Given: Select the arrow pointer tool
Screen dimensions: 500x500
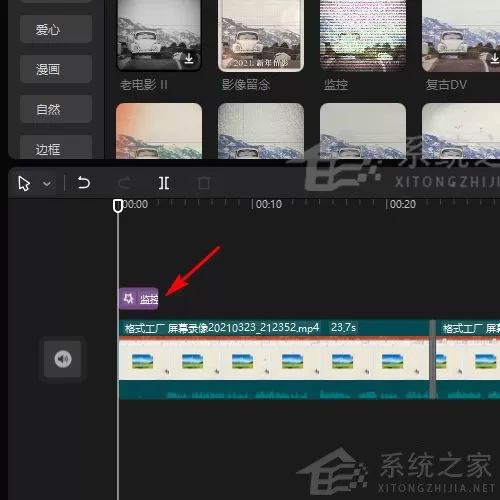Looking at the screenshot, I should coord(24,183).
